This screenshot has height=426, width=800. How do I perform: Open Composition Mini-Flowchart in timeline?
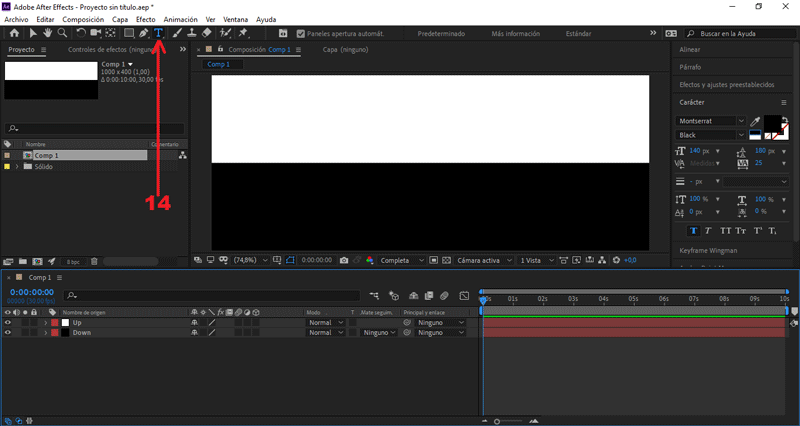(374, 295)
